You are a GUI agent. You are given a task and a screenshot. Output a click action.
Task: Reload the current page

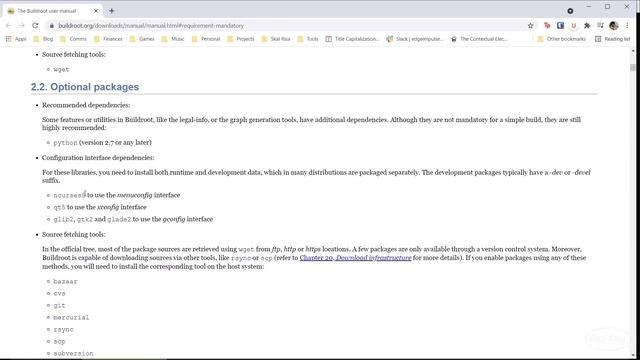(x=35, y=25)
